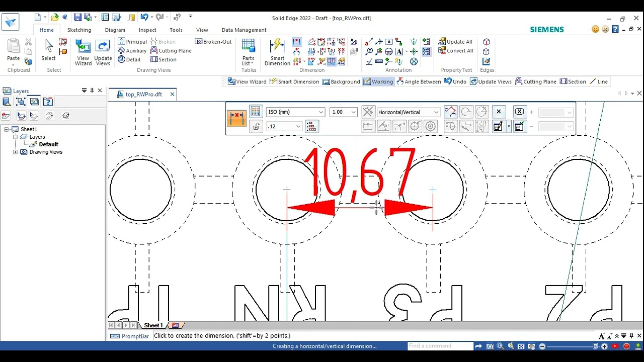Expand the Drawing Views tree node
This screenshot has height=362, width=644.
point(15,152)
